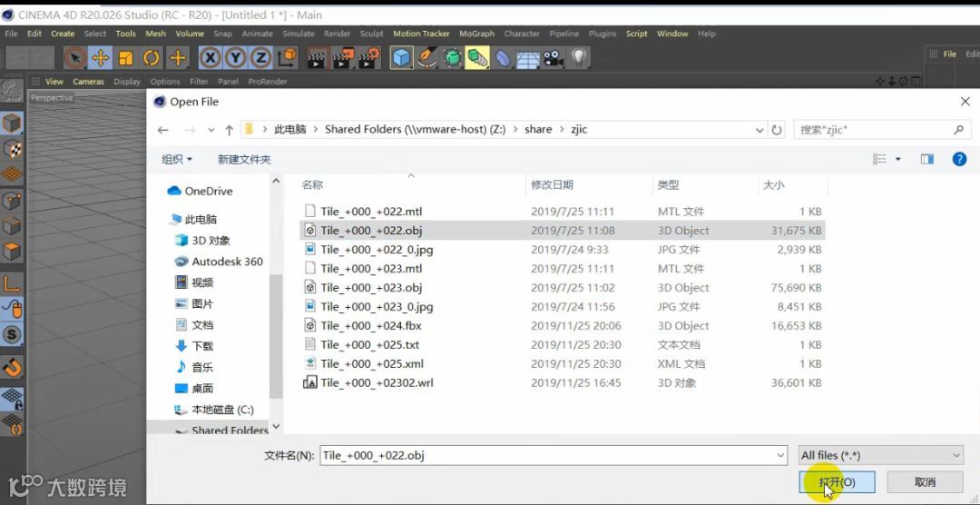This screenshot has height=505, width=980.
Task: Open the dialog help question icon
Action: coord(959,160)
